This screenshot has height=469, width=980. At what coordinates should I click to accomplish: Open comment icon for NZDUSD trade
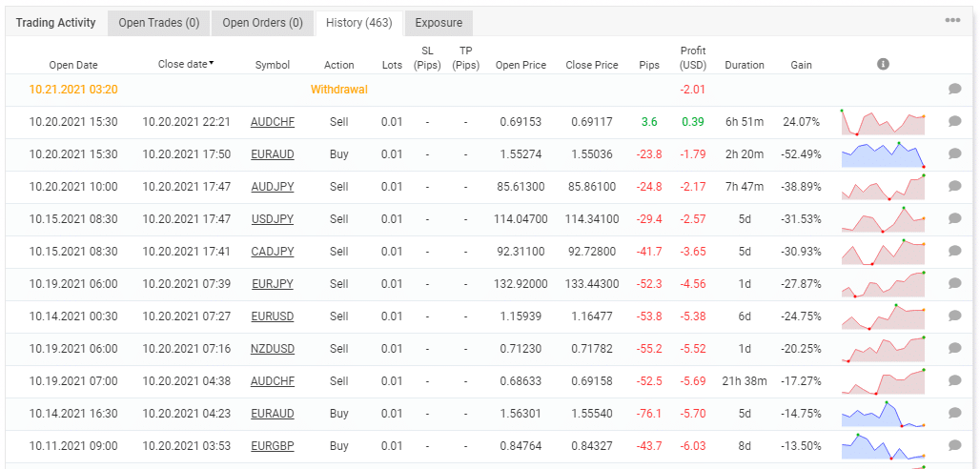tap(954, 348)
